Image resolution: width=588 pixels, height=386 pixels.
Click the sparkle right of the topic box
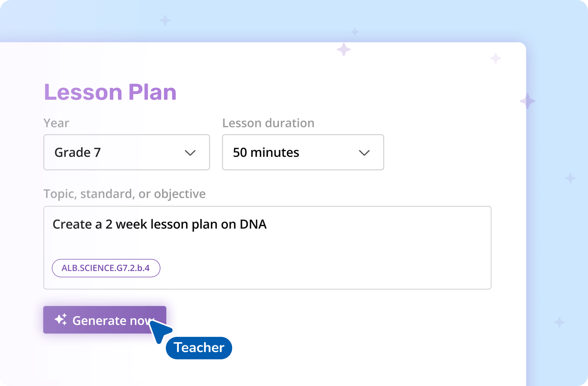(570, 178)
